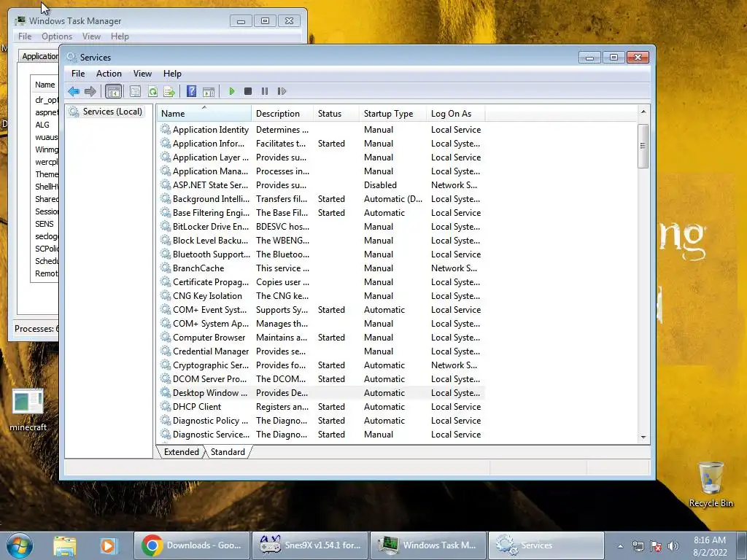Open the minecraft desktop shortcut
Image resolution: width=747 pixels, height=560 pixels.
(x=28, y=410)
